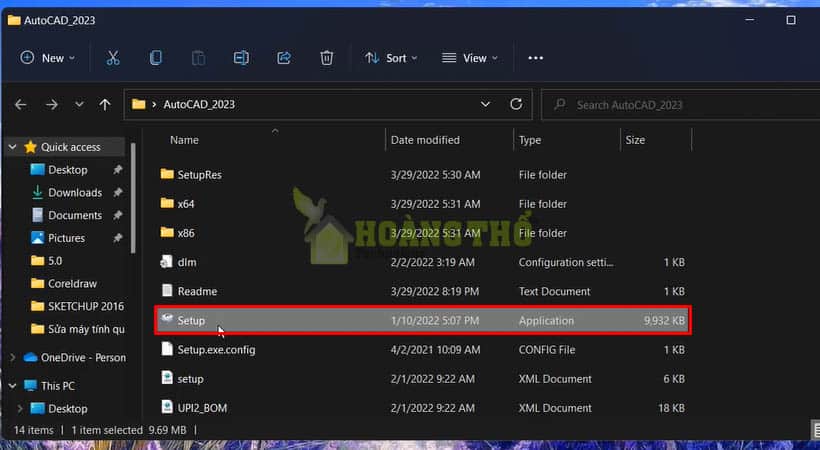Select the Setup.exe.config file

219,350
